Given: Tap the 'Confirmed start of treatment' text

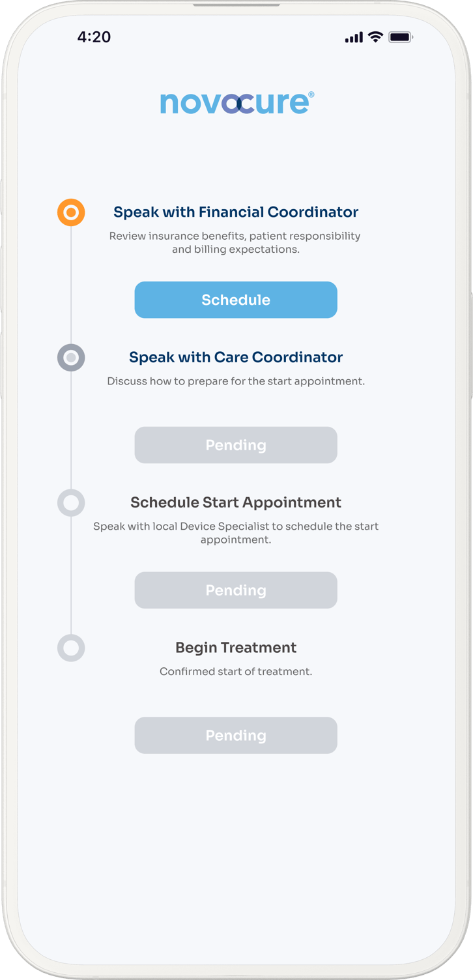Looking at the screenshot, I should click(x=236, y=672).
